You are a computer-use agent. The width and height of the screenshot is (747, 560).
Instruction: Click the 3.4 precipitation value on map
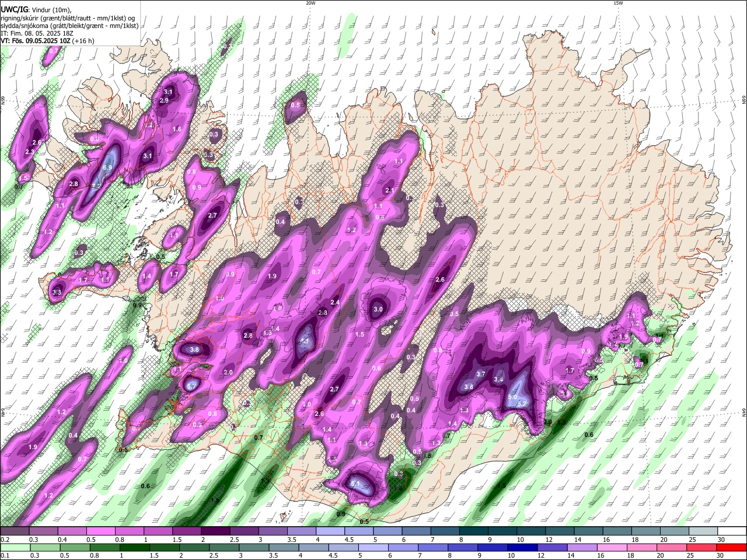(498, 380)
